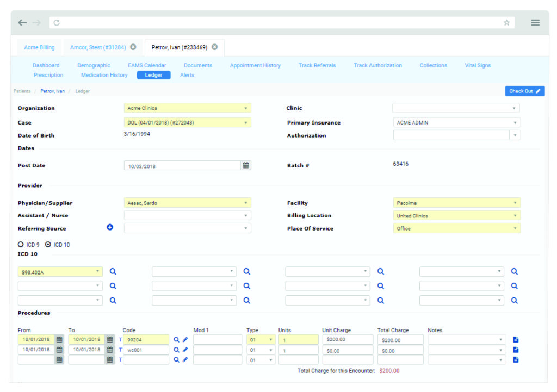Switch to Amcor, Stest (#31284) tab

98,47
